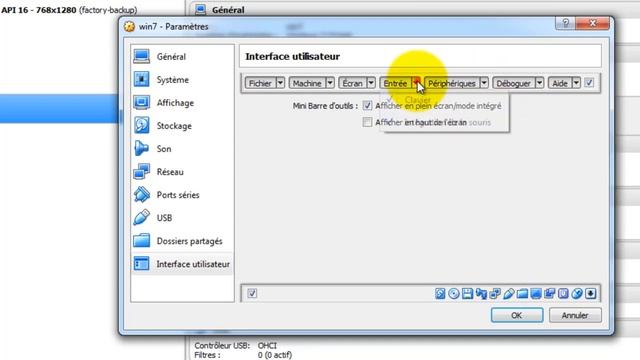The width and height of the screenshot is (640, 360).
Task: Open the Affichage settings section
Action: [x=182, y=103]
